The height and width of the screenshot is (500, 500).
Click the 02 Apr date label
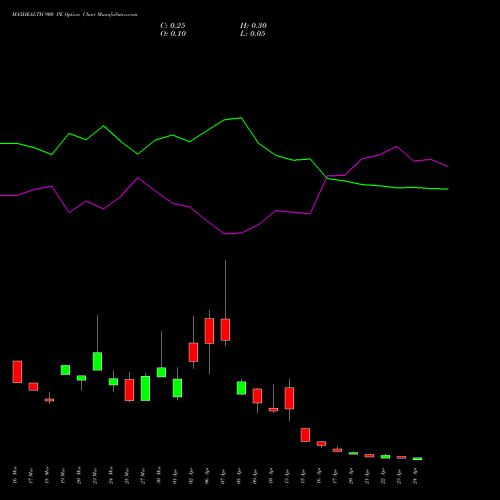191,477
